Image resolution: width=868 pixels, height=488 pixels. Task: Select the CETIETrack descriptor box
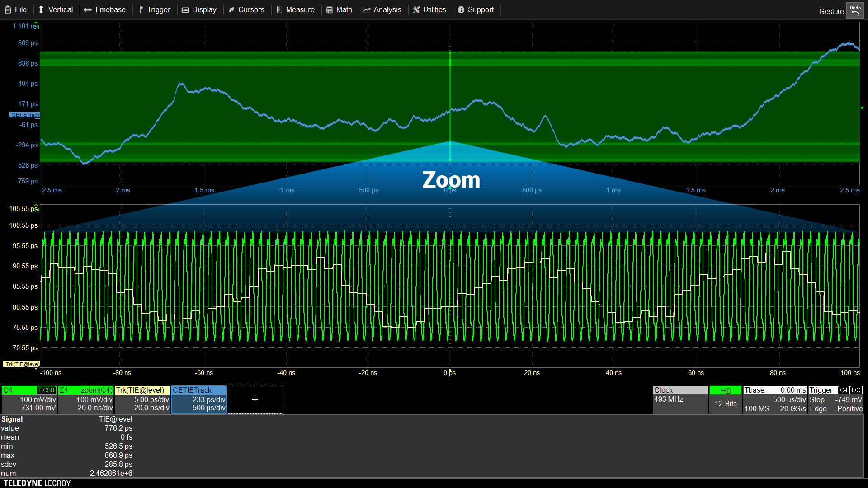[199, 399]
